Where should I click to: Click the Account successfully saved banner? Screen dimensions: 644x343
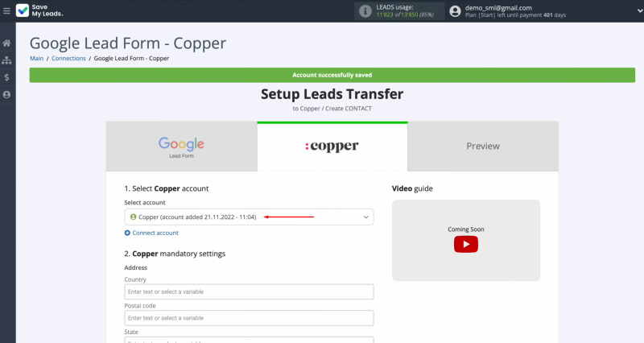point(332,75)
